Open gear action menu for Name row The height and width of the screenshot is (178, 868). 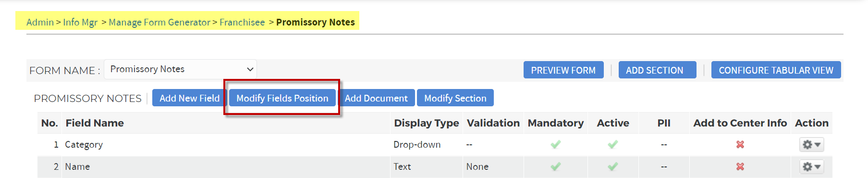coord(811,166)
